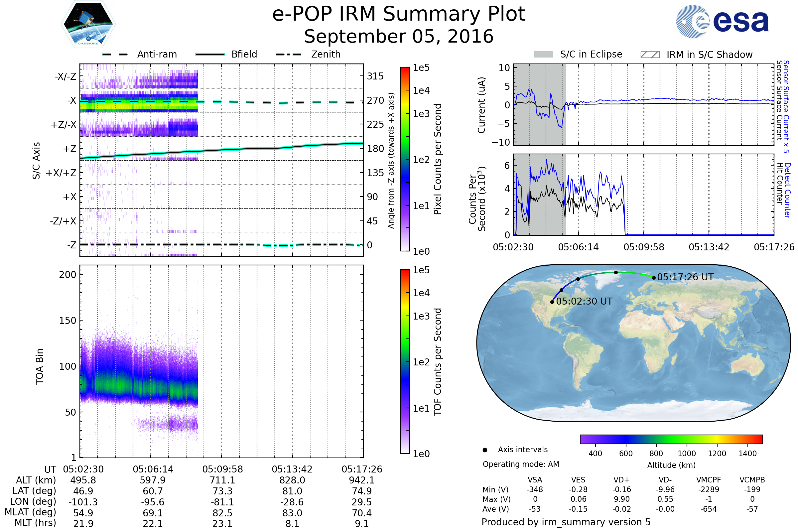The height and width of the screenshot is (532, 798).
Task: Click the Bfield solid legend line
Action: pos(210,54)
